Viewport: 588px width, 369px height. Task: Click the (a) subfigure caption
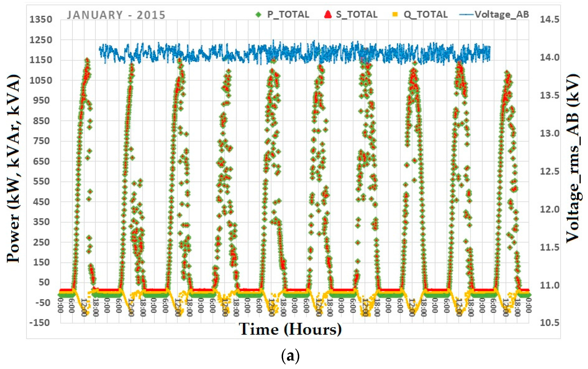[290, 357]
